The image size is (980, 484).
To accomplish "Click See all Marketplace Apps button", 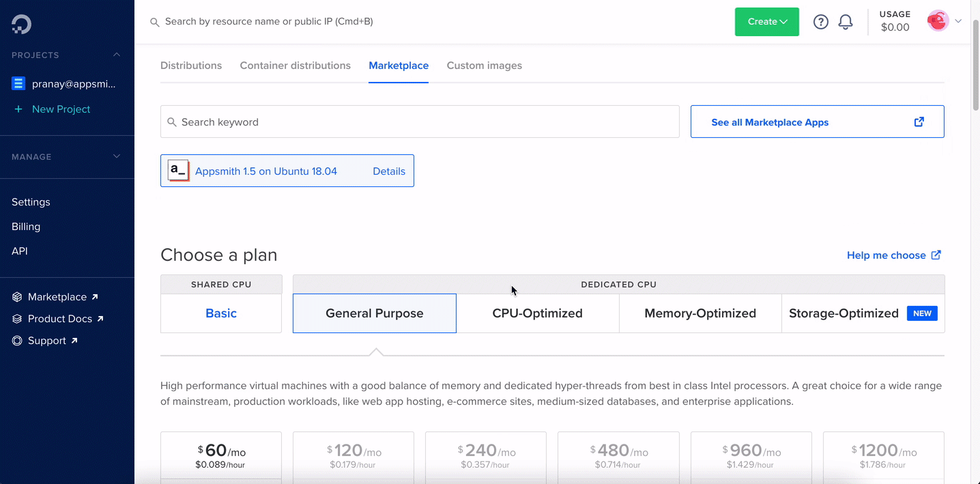I will pyautogui.click(x=817, y=122).
